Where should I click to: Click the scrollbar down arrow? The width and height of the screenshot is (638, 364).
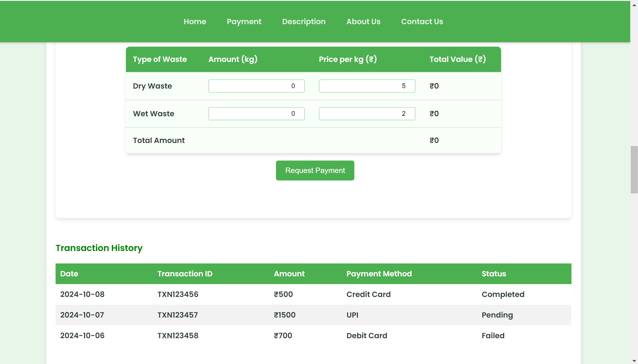coord(634,360)
